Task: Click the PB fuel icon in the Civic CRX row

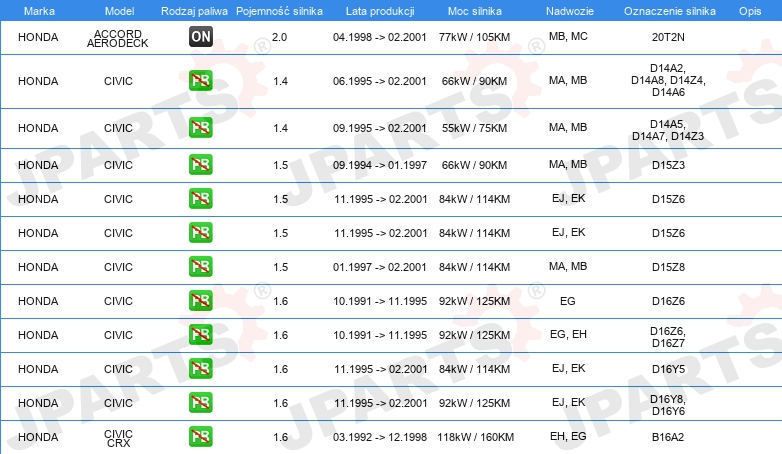Action: coord(201,436)
